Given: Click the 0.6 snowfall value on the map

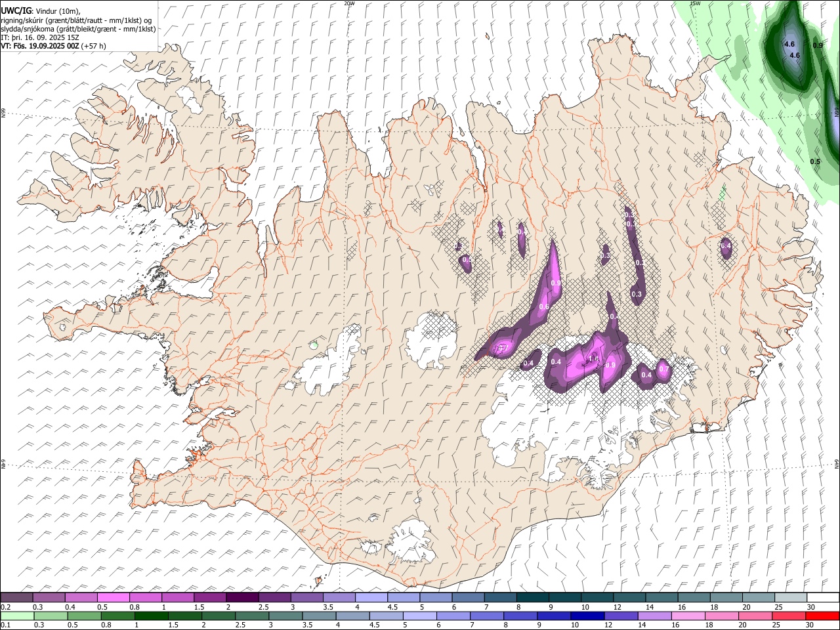Looking at the screenshot, I should [543, 307].
